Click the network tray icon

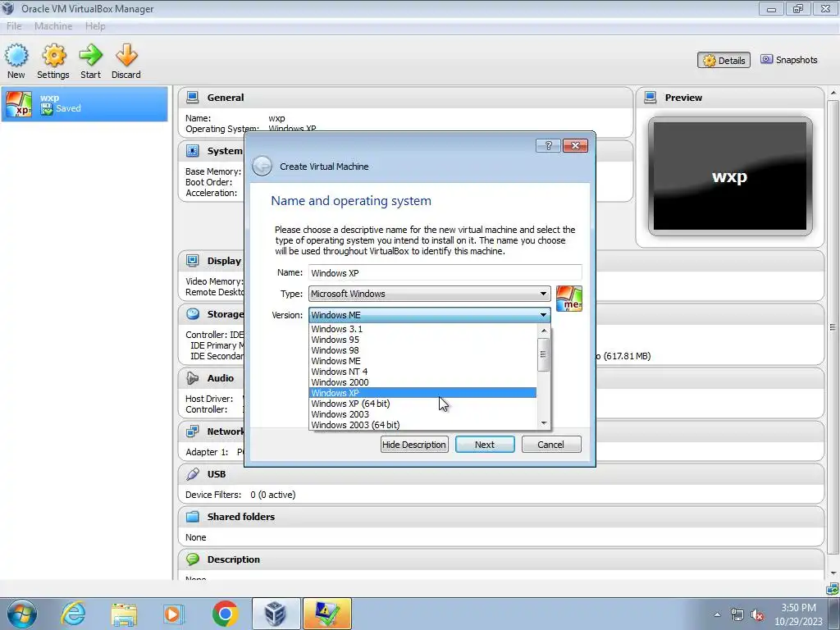[737, 614]
